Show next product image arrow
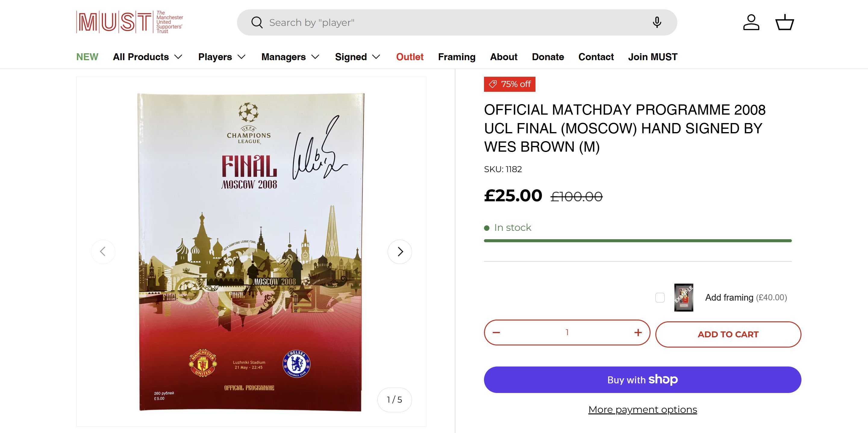Viewport: 868px width, 433px height. pyautogui.click(x=400, y=252)
